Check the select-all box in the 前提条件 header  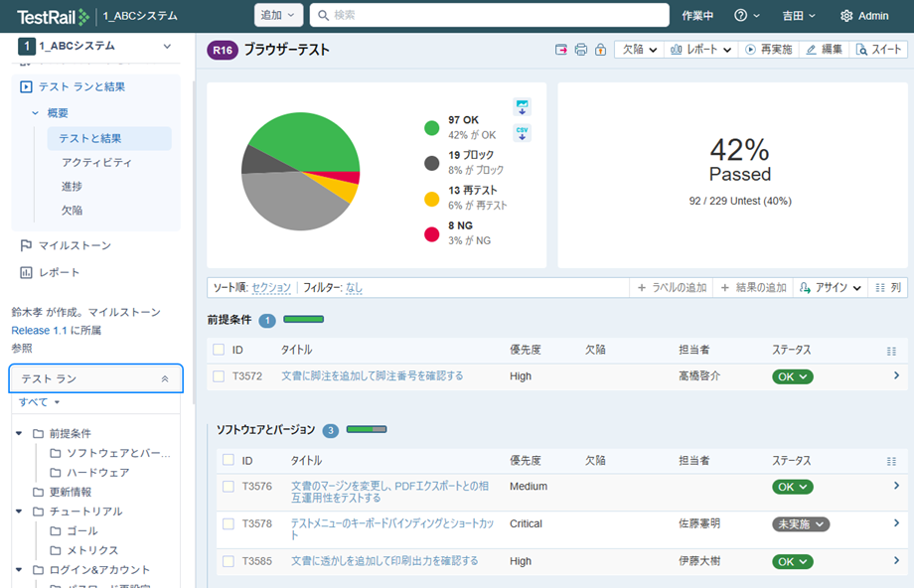[219, 350]
